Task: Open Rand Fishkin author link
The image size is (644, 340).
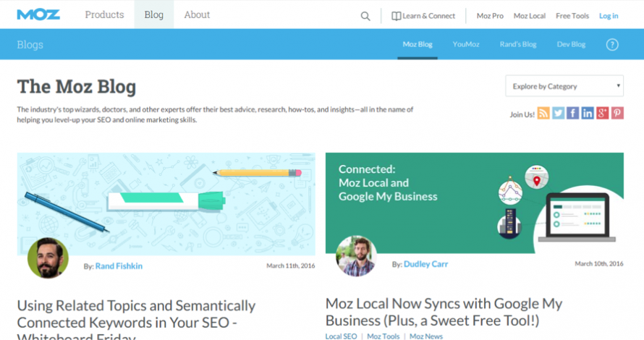Action: pos(119,266)
